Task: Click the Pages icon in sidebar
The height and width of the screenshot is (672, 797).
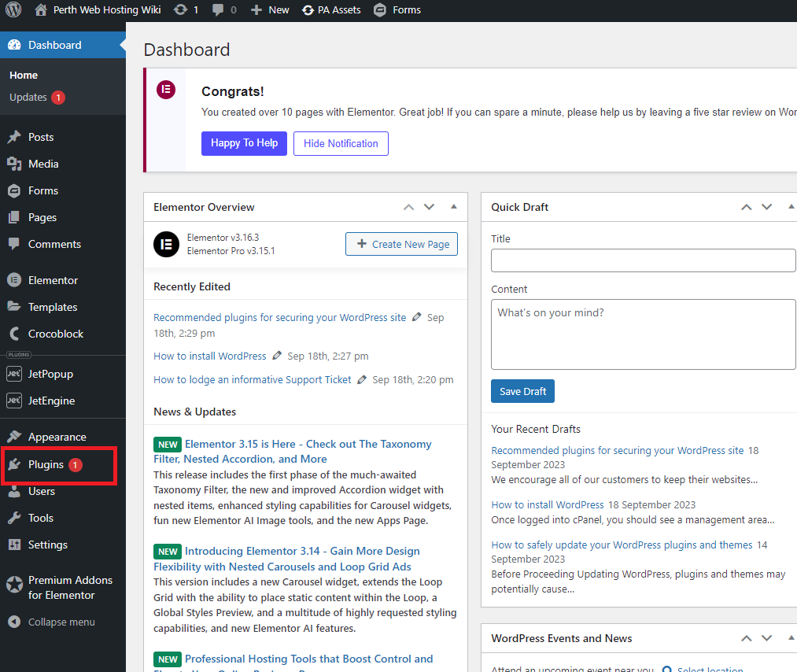Action: (x=14, y=217)
